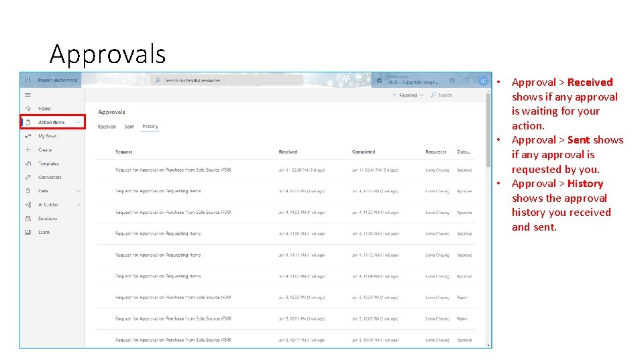Viewport: 644px width, 362px height.
Task: Click Approve outcome in the Jun 11 row
Action: pyautogui.click(x=464, y=170)
